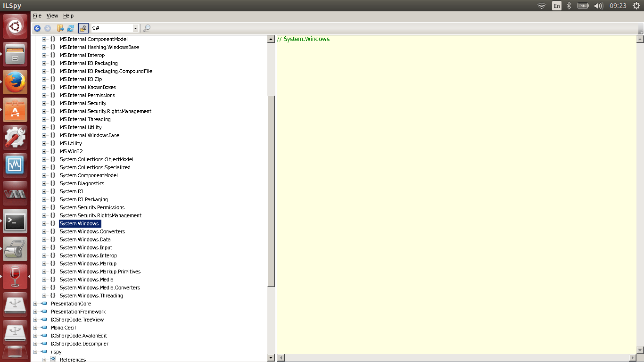Open the battery status indicator
The width and height of the screenshot is (644, 362).
[x=583, y=6]
